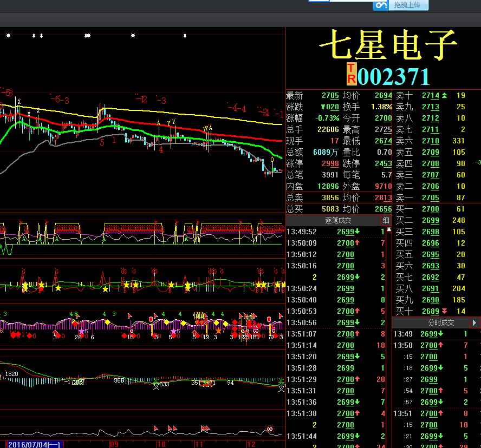Screen dimensions: 481x448
Task: Click the 总买 value 5083
Action: coord(330,209)
